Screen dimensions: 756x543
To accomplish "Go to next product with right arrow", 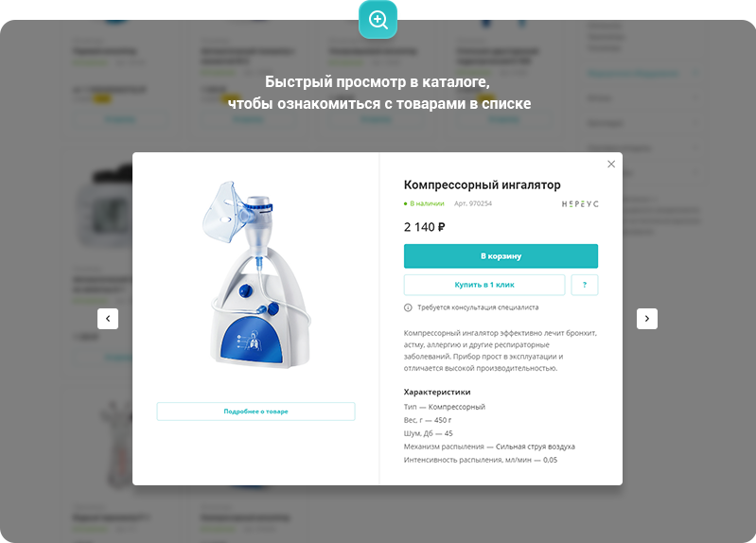I will click(646, 319).
